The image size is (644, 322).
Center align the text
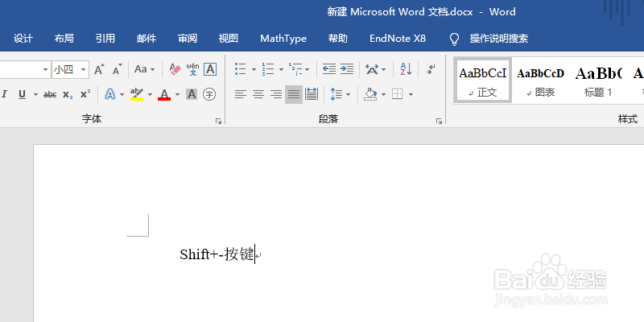click(258, 94)
